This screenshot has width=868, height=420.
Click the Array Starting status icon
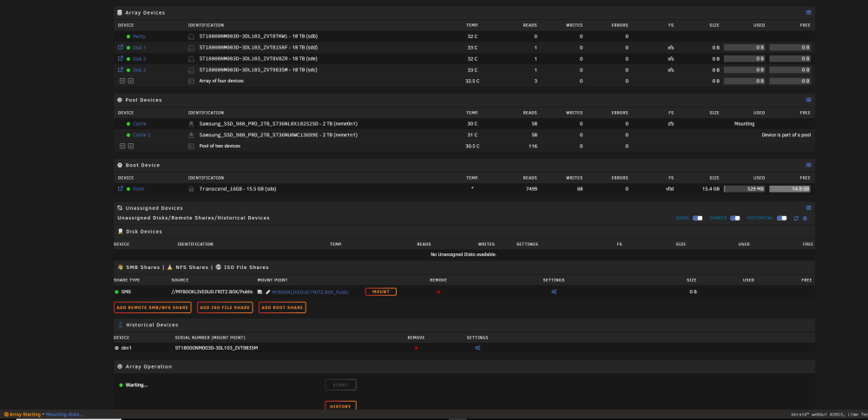tap(6, 415)
